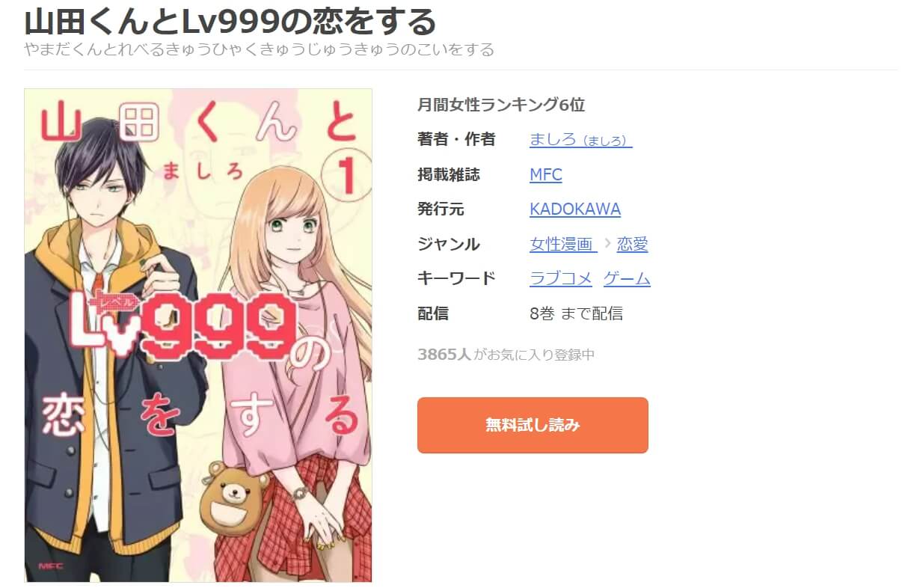Click the 月間女性ランキング6位 ranking text

pos(501,105)
